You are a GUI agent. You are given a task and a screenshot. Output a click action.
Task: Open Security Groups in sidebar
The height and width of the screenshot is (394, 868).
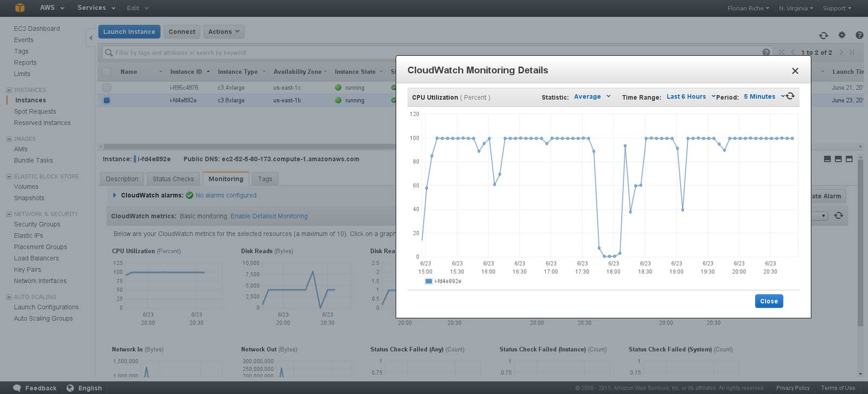pyautogui.click(x=37, y=224)
